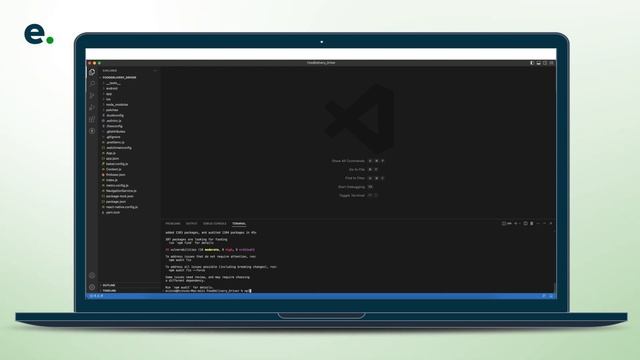Open metro.config.js file
This screenshot has width=640, height=360.
click(x=117, y=185)
